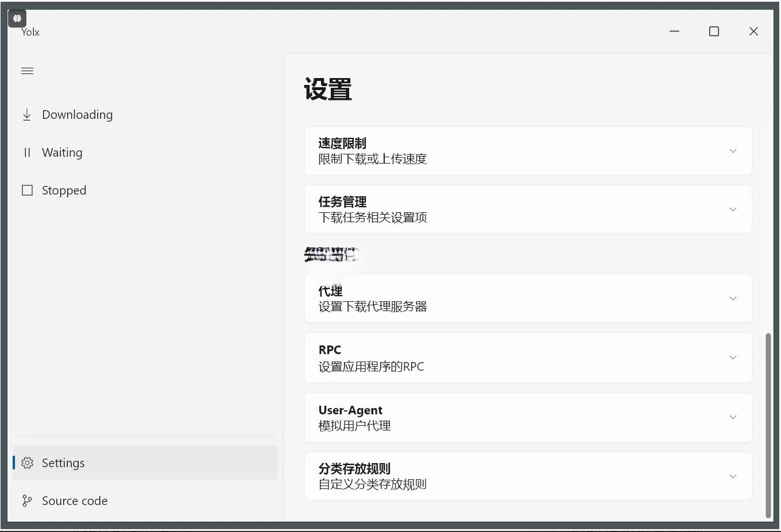
Task: Click the hamburger menu icon
Action: (x=27, y=71)
